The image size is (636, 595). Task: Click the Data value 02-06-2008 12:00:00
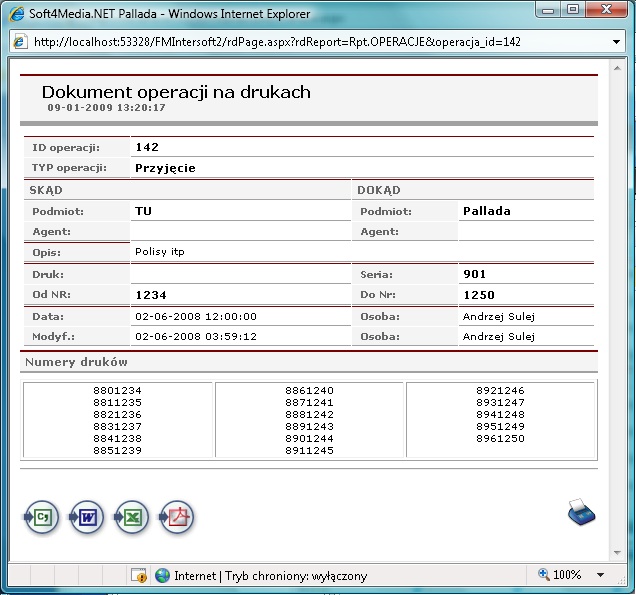(x=196, y=316)
